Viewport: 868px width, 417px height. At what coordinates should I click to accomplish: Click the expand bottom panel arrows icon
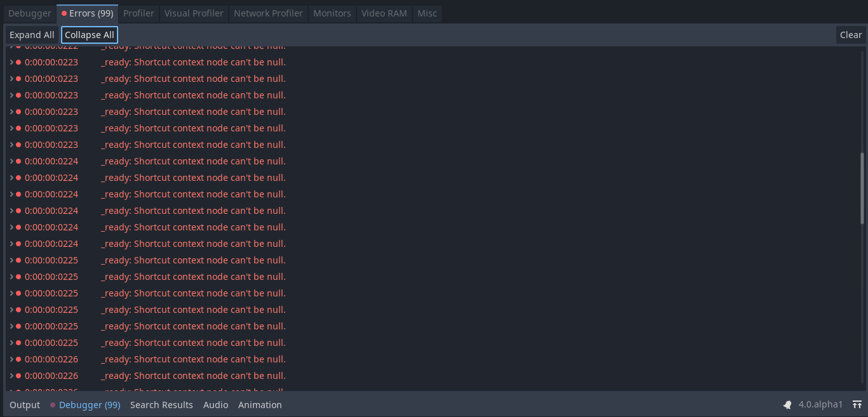[x=857, y=404]
